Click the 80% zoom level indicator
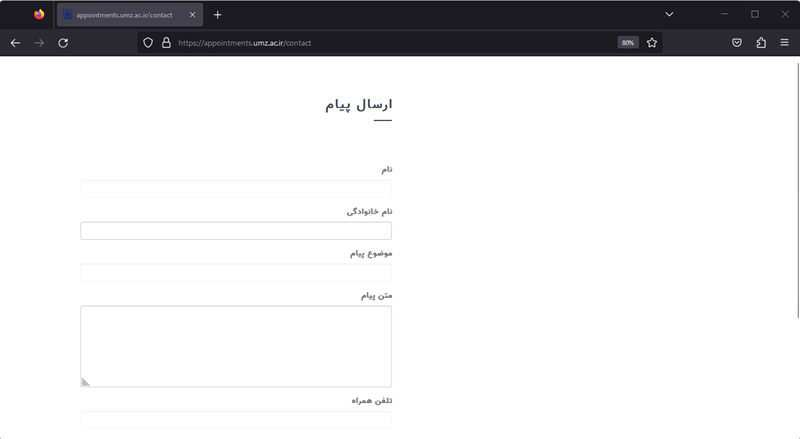This screenshot has width=800, height=439. point(628,43)
